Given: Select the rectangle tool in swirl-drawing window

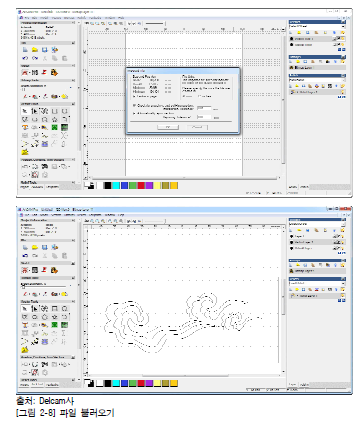Looking at the screenshot, I should tap(55, 309).
